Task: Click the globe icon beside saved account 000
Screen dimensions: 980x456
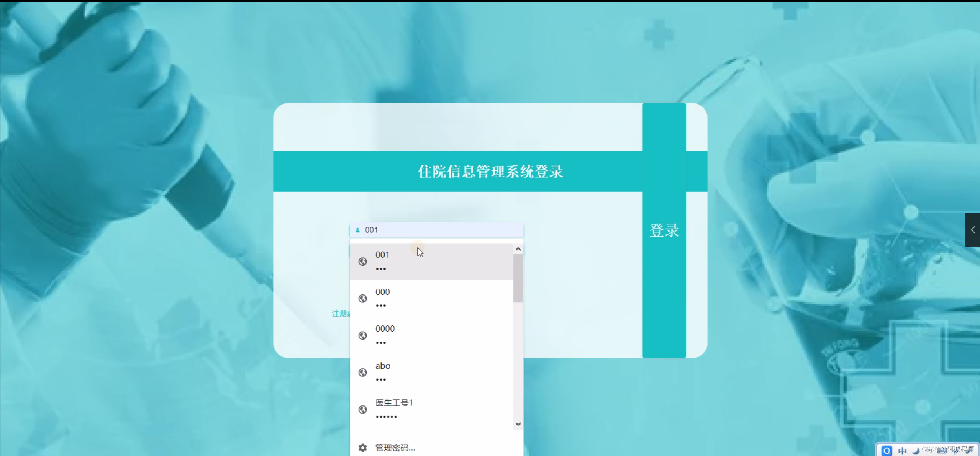Action: click(363, 298)
